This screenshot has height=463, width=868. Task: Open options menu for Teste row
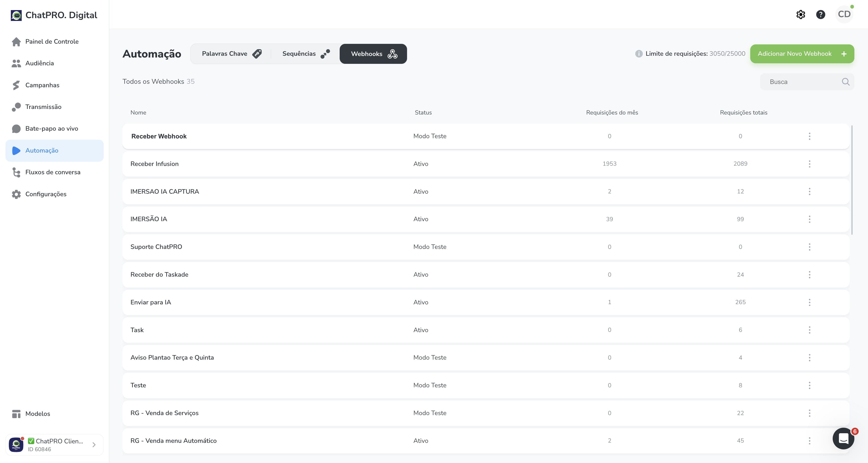click(x=809, y=385)
